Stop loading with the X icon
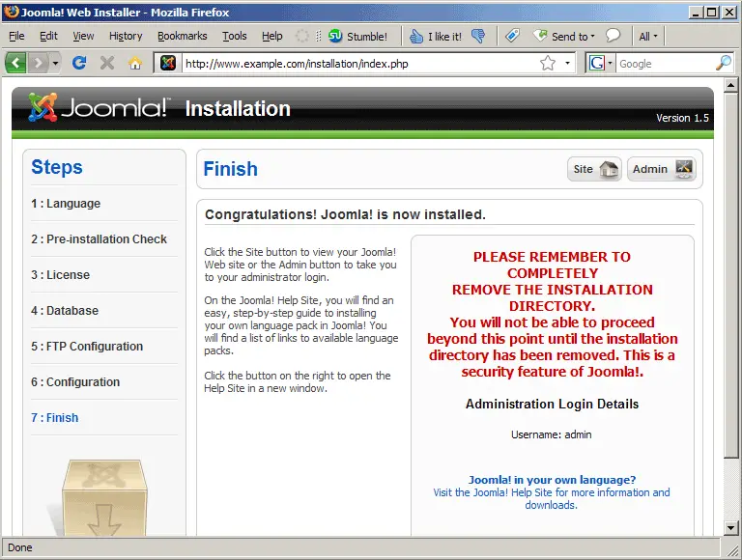742x560 pixels. point(107,63)
